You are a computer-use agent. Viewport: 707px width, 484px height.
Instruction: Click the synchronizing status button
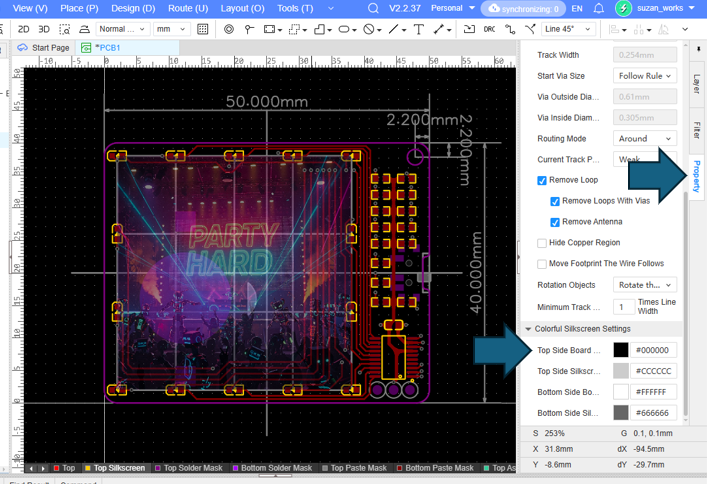523,8
